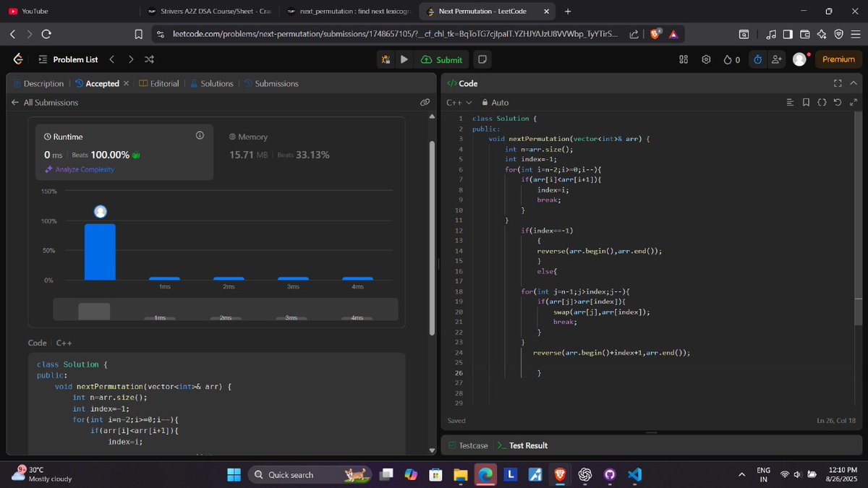Open layout options via the grid icon
The height and width of the screenshot is (488, 868).
683,59
